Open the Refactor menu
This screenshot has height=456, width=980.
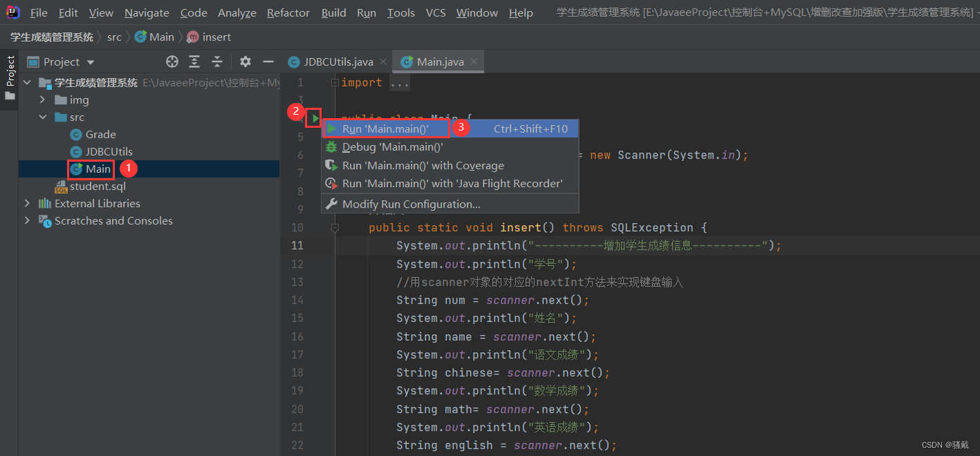click(288, 12)
